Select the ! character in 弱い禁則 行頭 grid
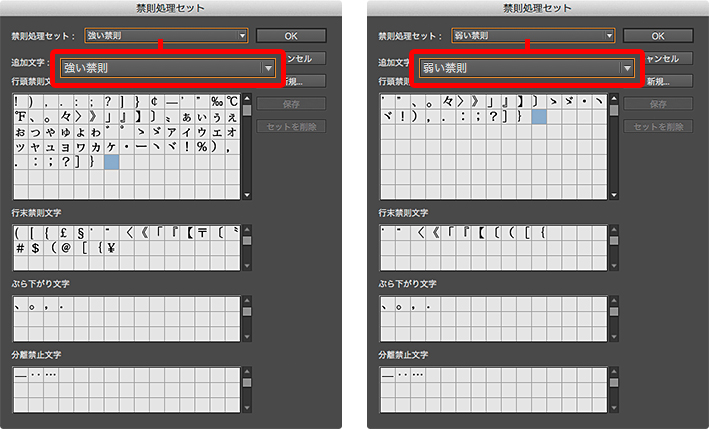This screenshot has height=429, width=709. 402,117
